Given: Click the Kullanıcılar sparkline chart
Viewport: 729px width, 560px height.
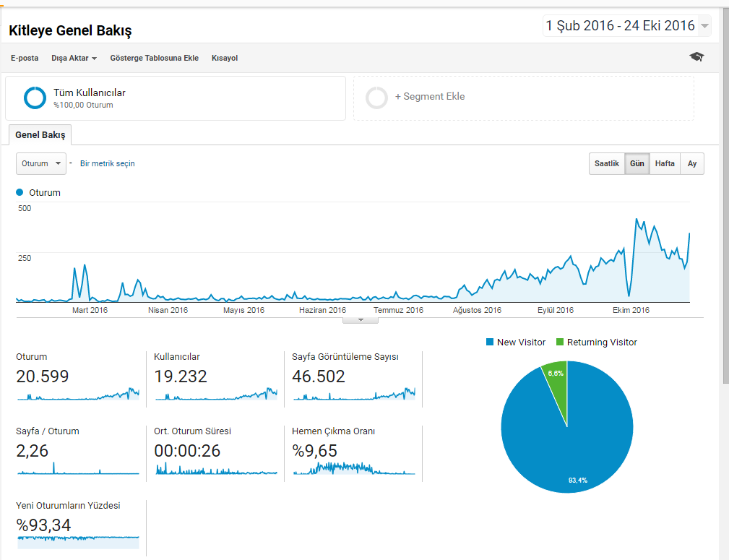Looking at the screenshot, I should click(216, 394).
